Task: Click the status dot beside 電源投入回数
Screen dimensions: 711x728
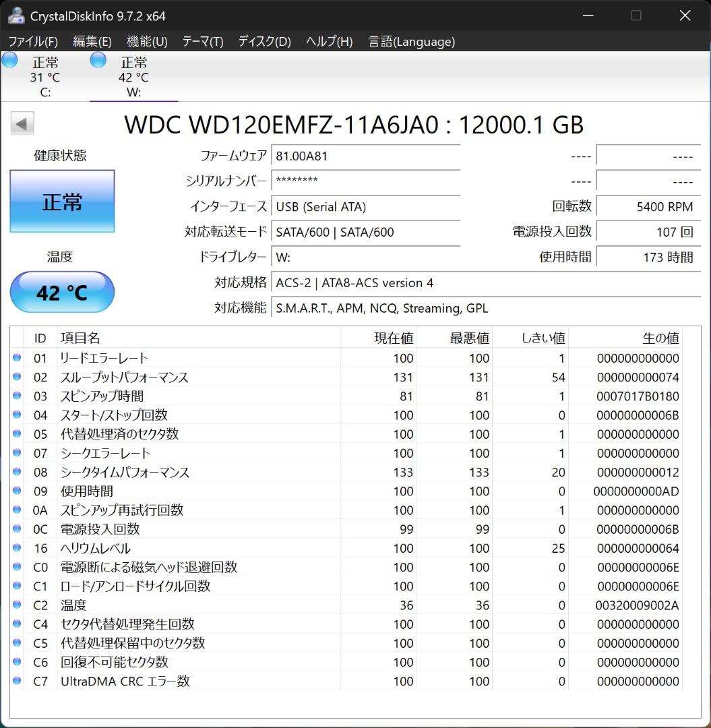Action: pyautogui.click(x=17, y=529)
